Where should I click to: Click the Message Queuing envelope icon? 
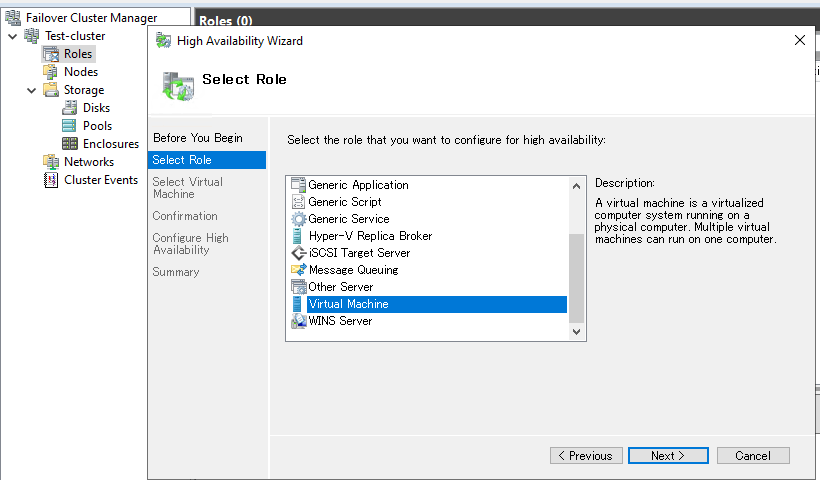(x=299, y=270)
